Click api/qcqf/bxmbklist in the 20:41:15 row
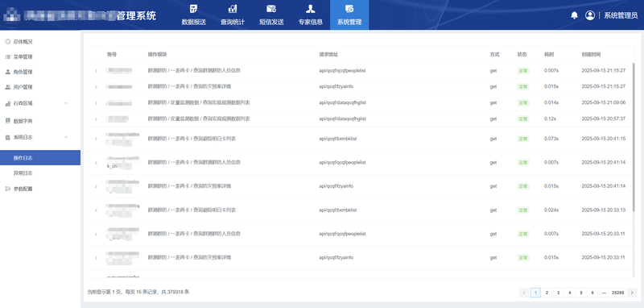 tap(338, 139)
